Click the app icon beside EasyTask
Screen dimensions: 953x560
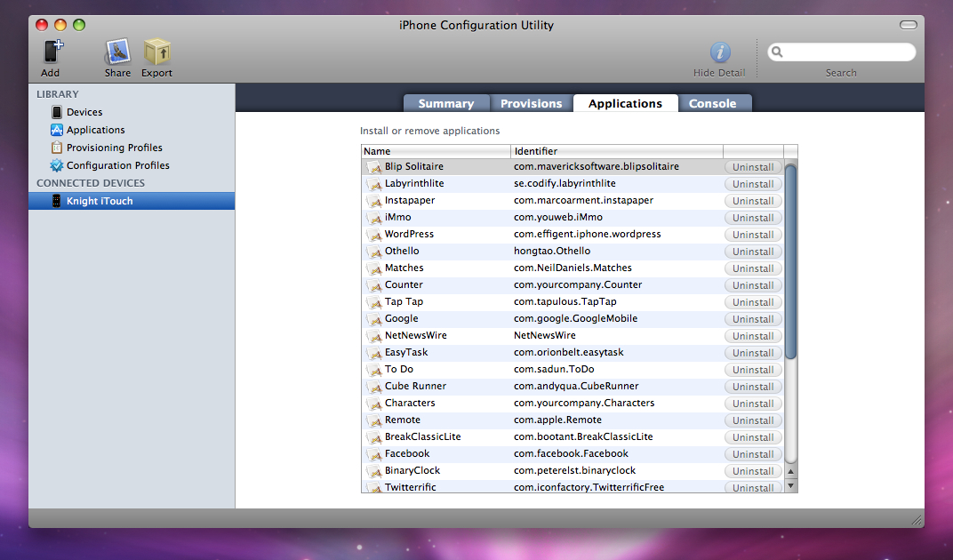373,353
